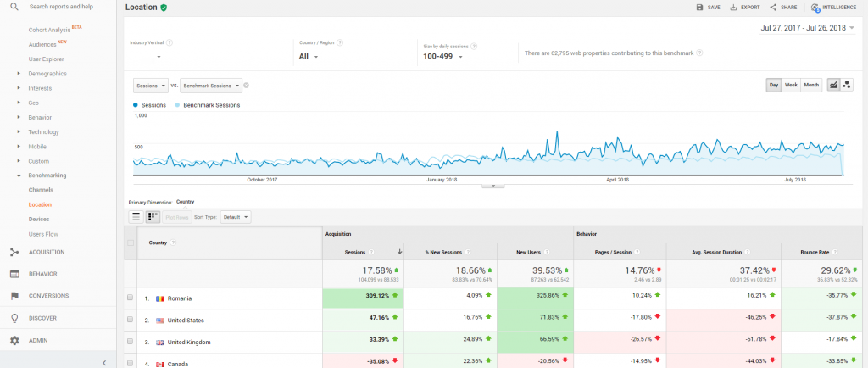The width and height of the screenshot is (868, 368).
Task: Click the Export icon in the header
Action: pos(733,7)
